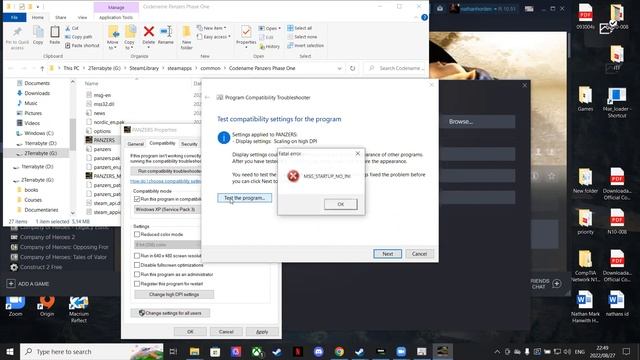
Task: Click the Search Codename field
Action: (396, 68)
